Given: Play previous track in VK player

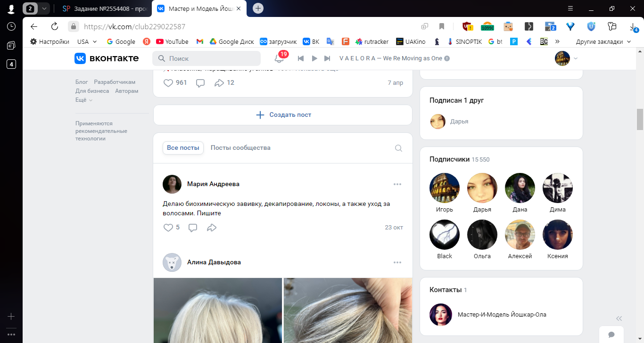Looking at the screenshot, I should (x=300, y=58).
